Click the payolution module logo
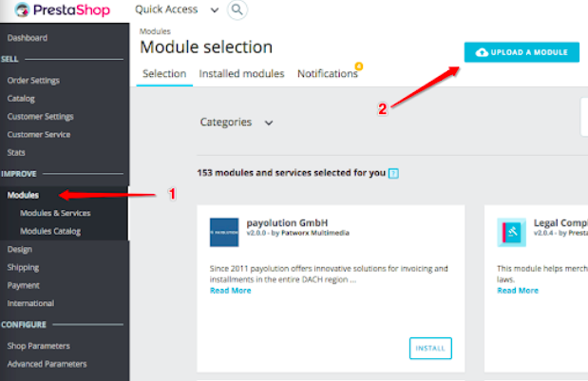The image size is (588, 381). pyautogui.click(x=224, y=232)
